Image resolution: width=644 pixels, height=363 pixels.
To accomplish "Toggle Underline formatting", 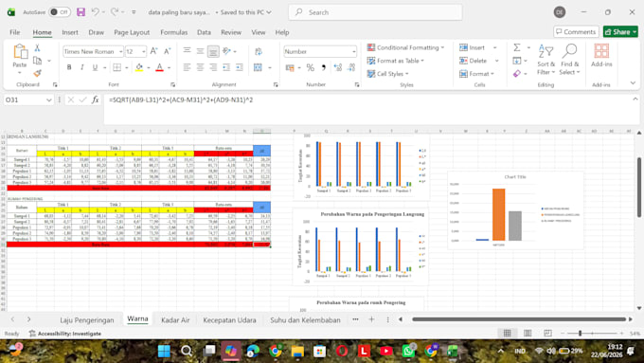I will point(95,67).
